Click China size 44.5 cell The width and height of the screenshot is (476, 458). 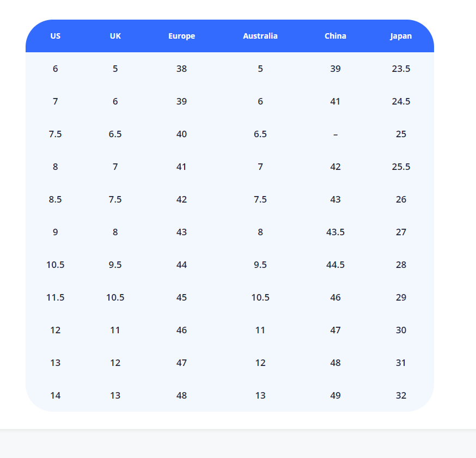click(335, 265)
